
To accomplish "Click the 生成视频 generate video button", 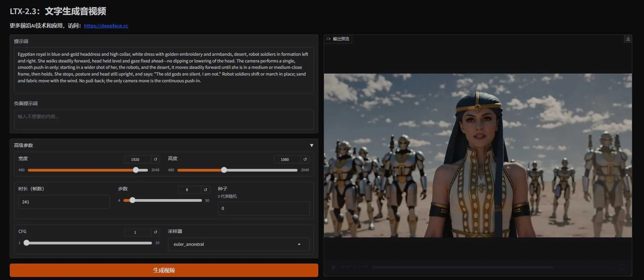I will (x=164, y=270).
